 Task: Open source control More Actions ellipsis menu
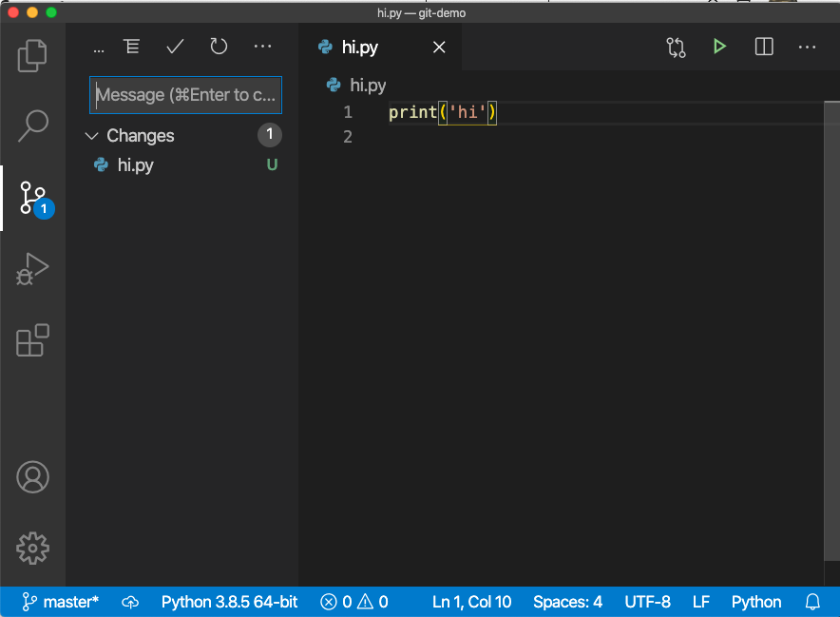click(x=262, y=47)
